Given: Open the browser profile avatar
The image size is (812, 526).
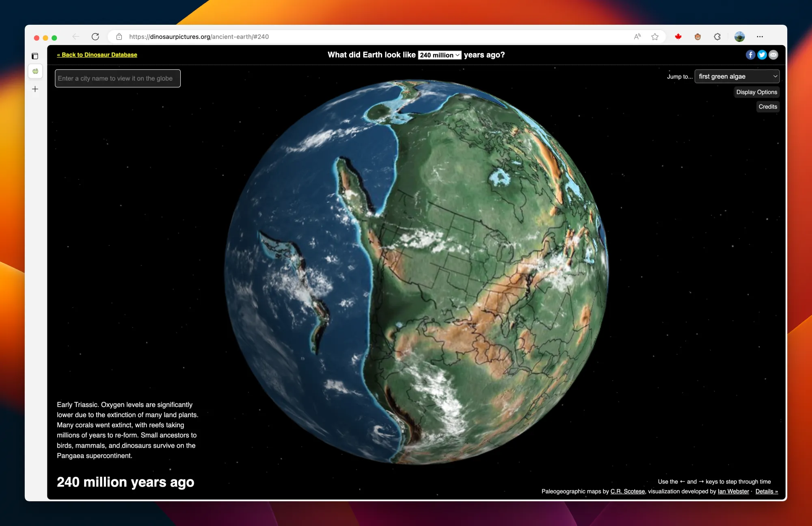Looking at the screenshot, I should tap(739, 37).
